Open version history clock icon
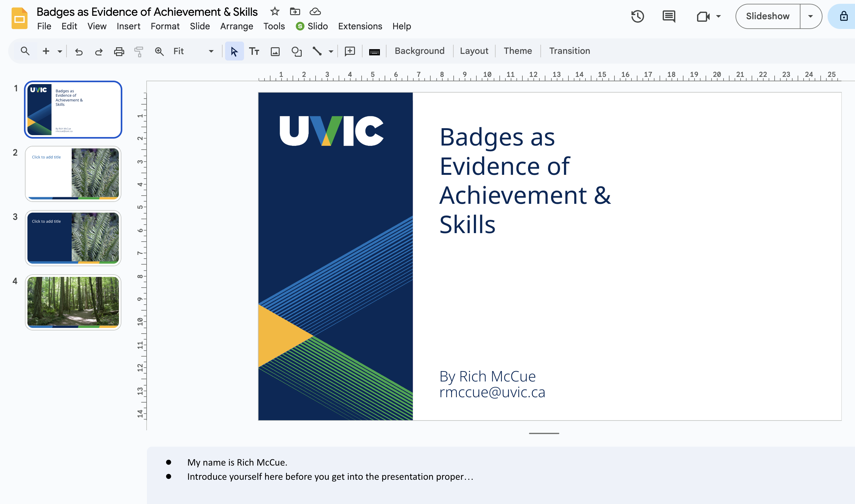The height and width of the screenshot is (504, 855). pos(637,16)
